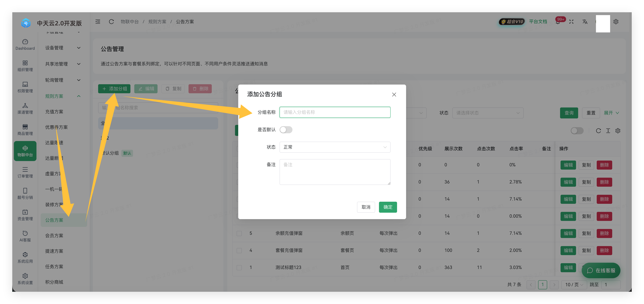Change table density with the height icon

point(608,131)
